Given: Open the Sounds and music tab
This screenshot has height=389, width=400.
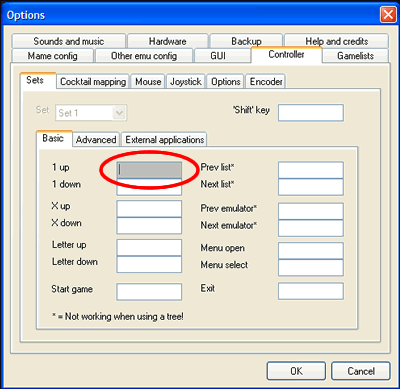Looking at the screenshot, I should point(69,41).
